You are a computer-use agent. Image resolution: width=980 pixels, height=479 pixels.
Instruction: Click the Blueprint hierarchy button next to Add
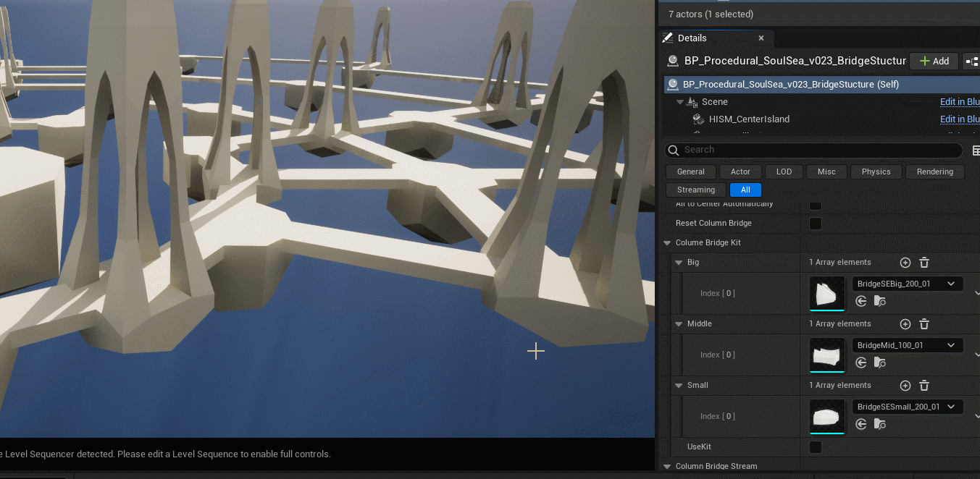tap(971, 62)
